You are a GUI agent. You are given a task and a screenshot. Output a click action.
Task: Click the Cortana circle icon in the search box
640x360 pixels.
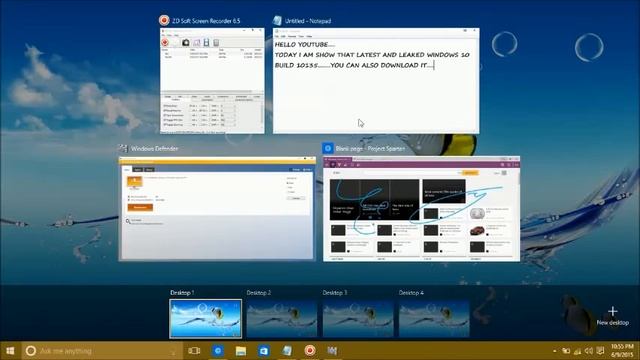pyautogui.click(x=31, y=351)
